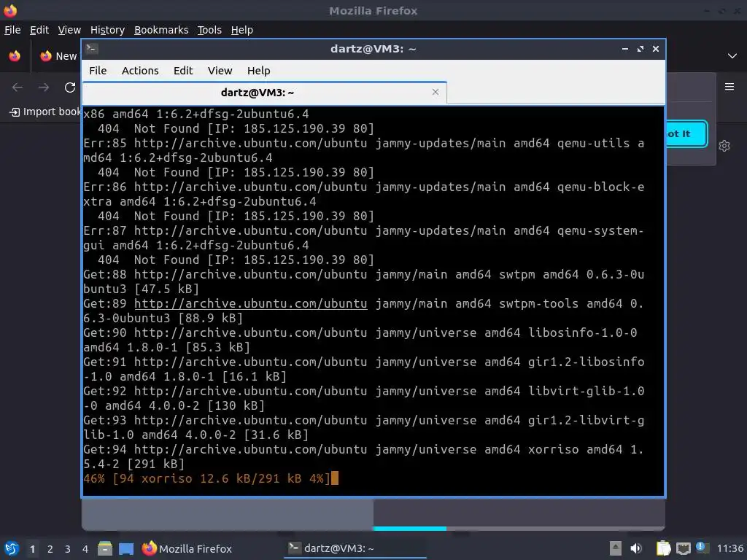The height and width of the screenshot is (560, 747).
Task: Reload the Firefox page
Action: click(x=70, y=87)
